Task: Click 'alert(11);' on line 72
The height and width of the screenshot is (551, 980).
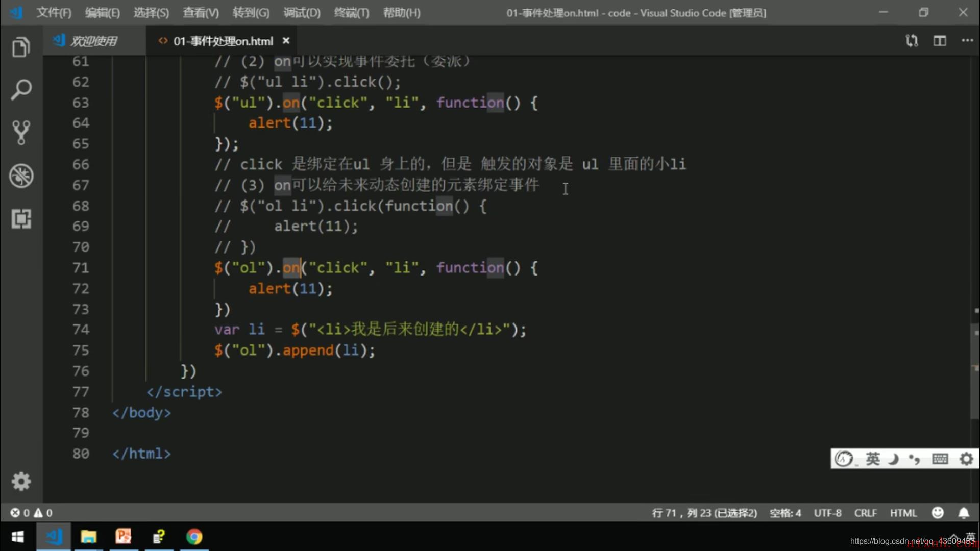Action: [290, 289]
